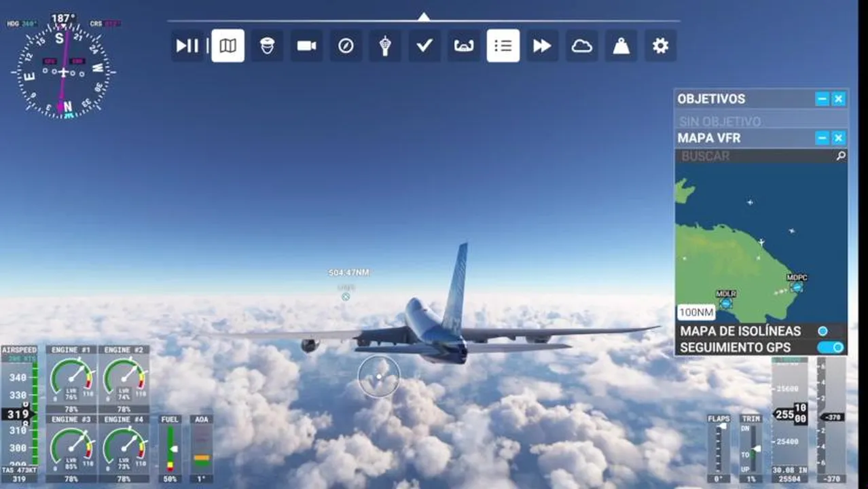Screen dimensions: 868x489
Task: Open the checklist checkmark icon
Action: pyautogui.click(x=424, y=46)
